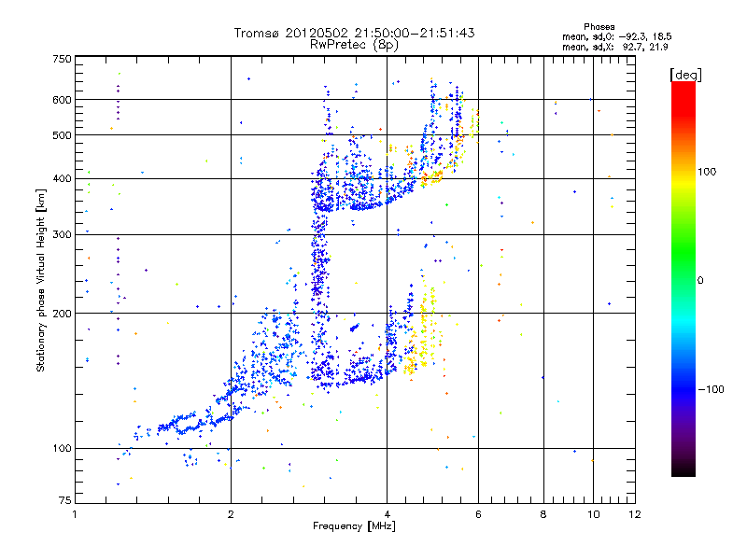Click the y-axis label '100'
The image size is (747, 560).
tap(62, 449)
